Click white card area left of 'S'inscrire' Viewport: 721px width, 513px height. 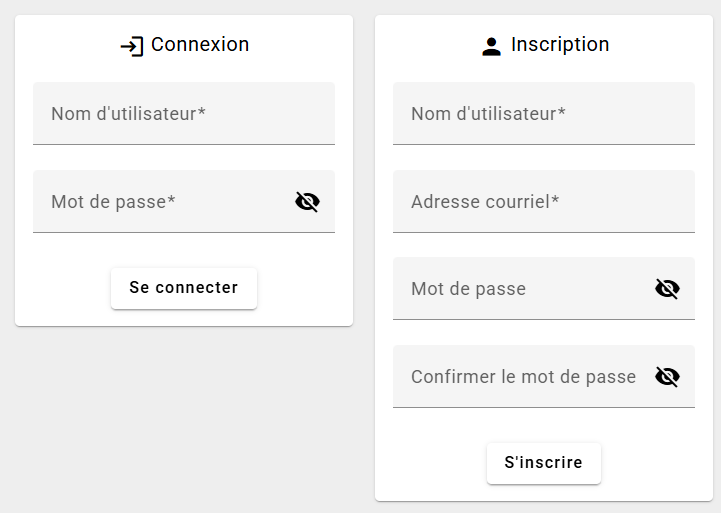point(430,463)
